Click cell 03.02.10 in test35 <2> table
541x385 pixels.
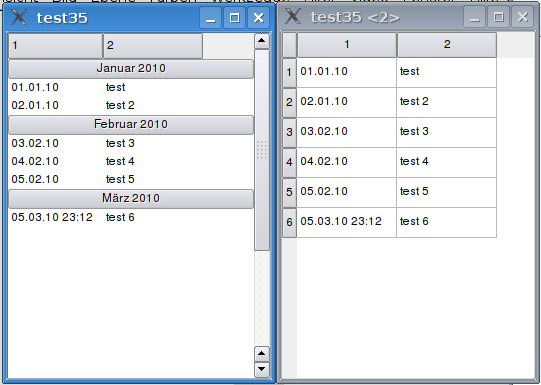point(347,132)
